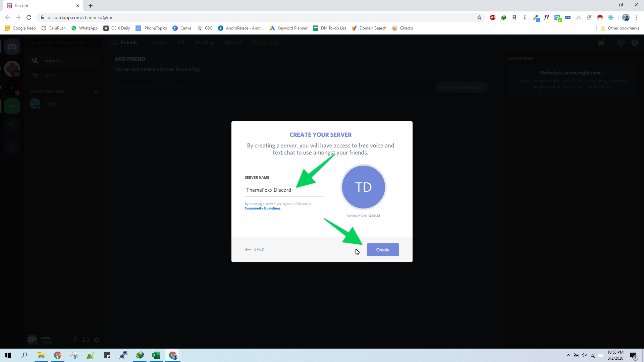The width and height of the screenshot is (644, 362).
Task: Open the Friends item in sidebar
Action: (64, 61)
